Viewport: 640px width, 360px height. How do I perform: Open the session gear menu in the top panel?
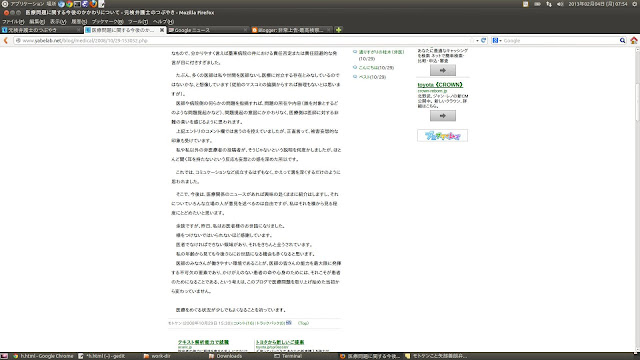(x=635, y=4)
